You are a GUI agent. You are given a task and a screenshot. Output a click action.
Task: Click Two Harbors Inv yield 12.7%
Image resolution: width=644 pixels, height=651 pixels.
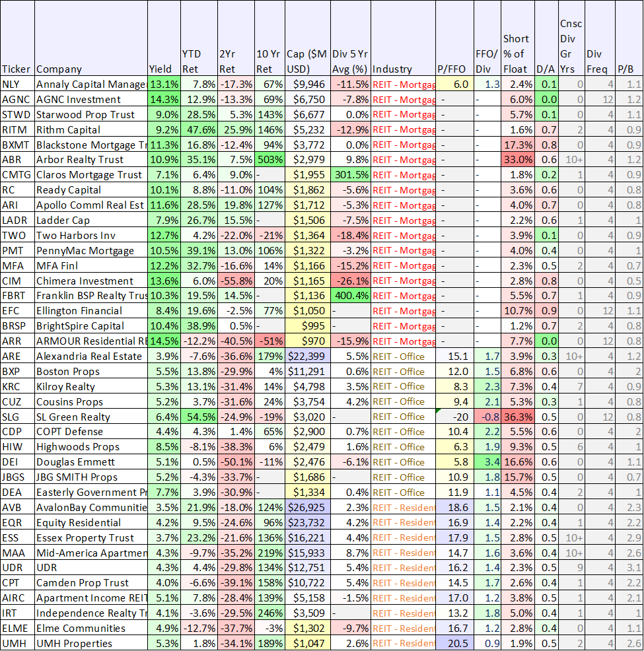pos(164,236)
